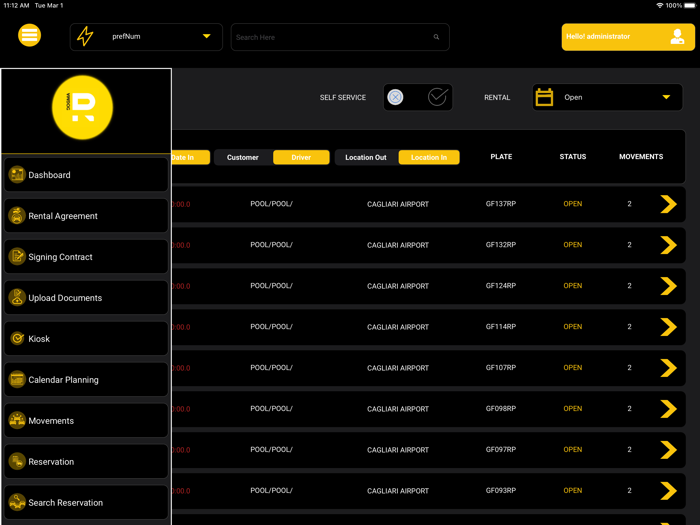Click the Wi-Fi status icon
Image resolution: width=700 pixels, height=525 pixels.
659,5
